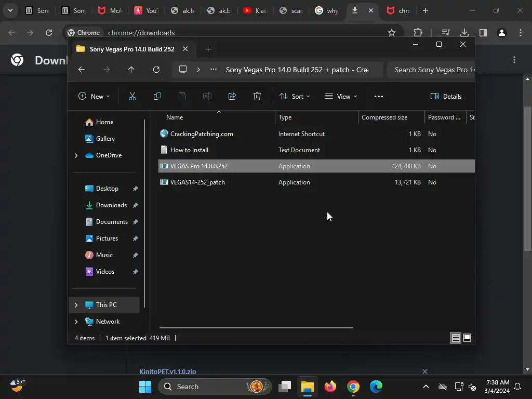532x399 pixels.
Task: Expand the OneDrive tree node
Action: click(76, 155)
